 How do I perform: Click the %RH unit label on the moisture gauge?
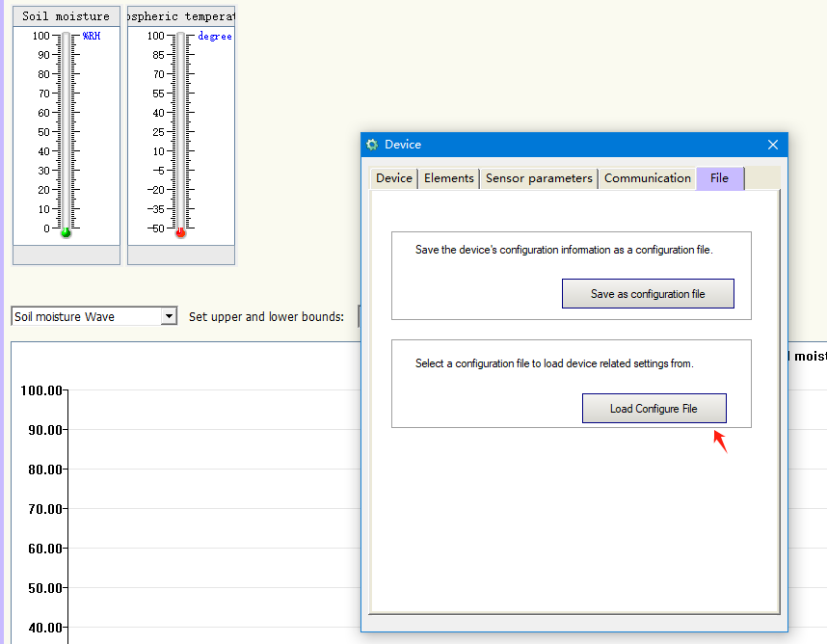[93, 35]
